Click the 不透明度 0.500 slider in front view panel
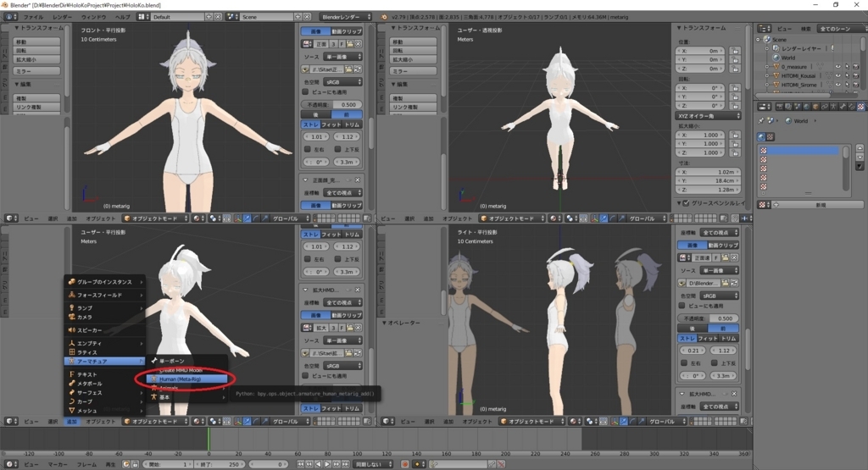The width and height of the screenshot is (868, 470). tap(332, 104)
